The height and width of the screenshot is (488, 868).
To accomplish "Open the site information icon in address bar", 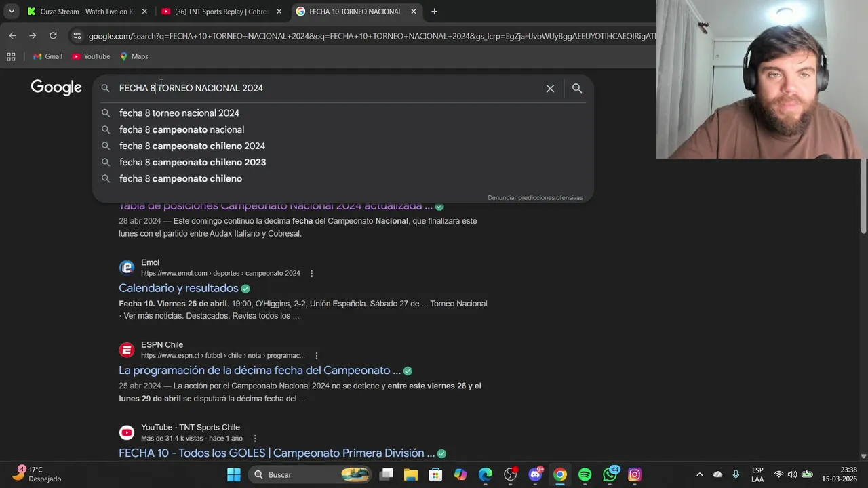I will click(x=77, y=36).
